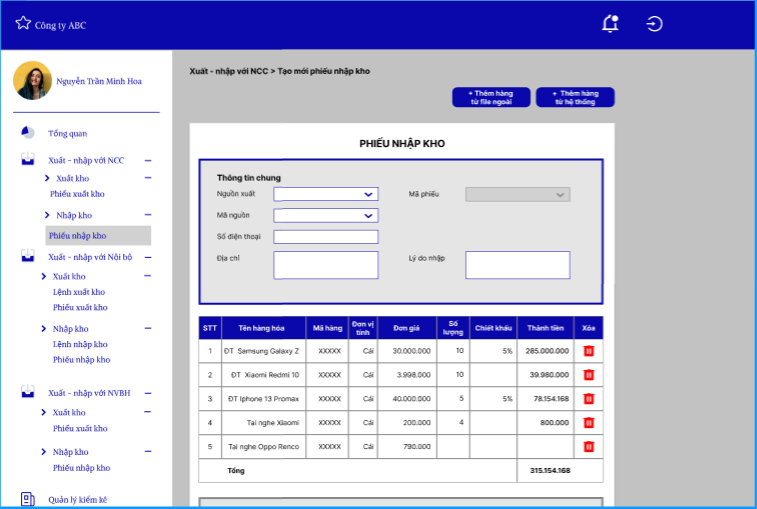Viewport: 757px width, 509px height.
Task: Delete the Tai nghe Xiaomi row
Action: (x=589, y=423)
